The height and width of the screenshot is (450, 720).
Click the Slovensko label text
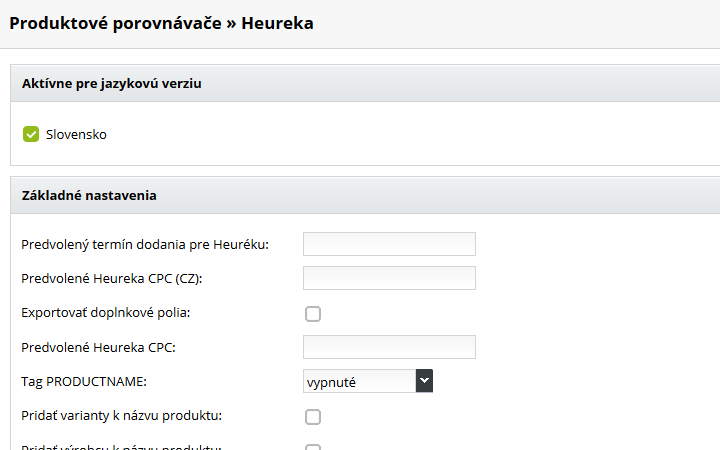pyautogui.click(x=76, y=134)
